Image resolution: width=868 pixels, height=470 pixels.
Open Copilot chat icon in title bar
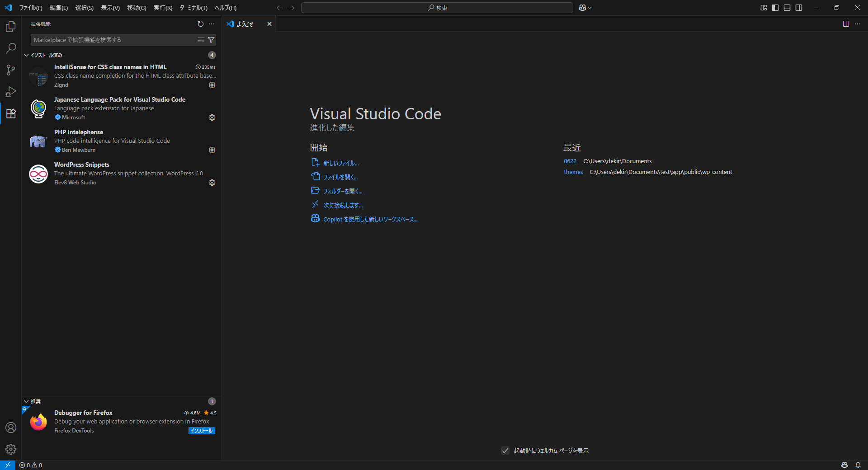pyautogui.click(x=582, y=8)
